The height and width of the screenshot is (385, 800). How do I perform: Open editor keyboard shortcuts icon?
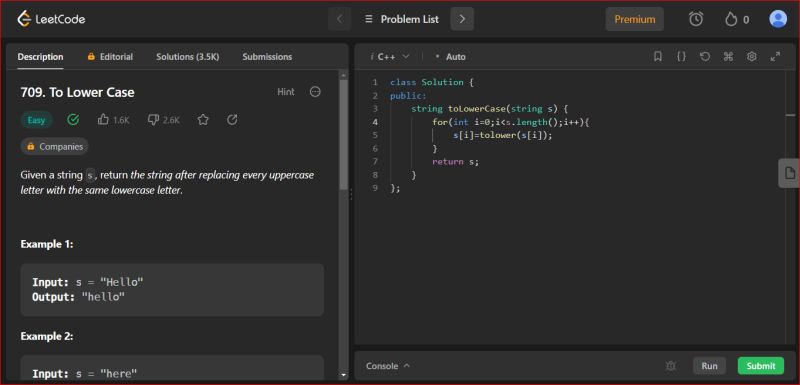point(728,57)
